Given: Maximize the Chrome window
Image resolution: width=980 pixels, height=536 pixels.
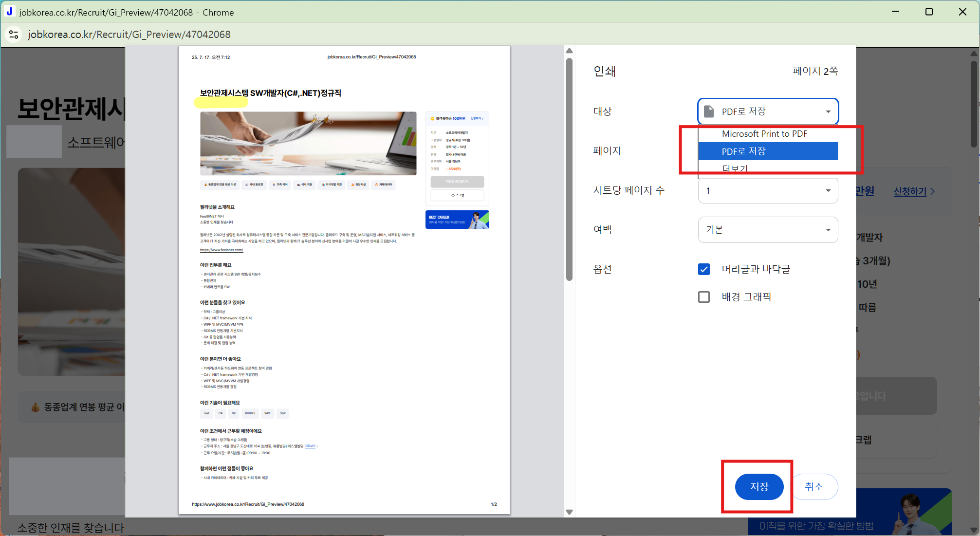Looking at the screenshot, I should pos(929,12).
